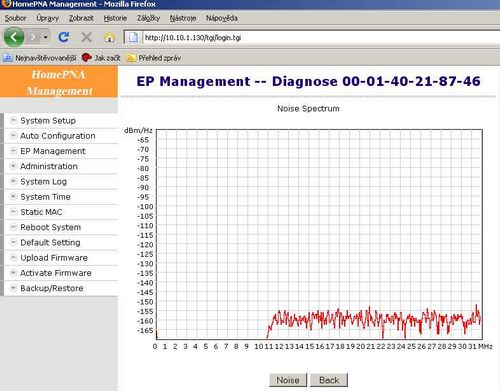The width and height of the screenshot is (500, 391).
Task: Open the Nápověda menu
Action: (x=222, y=18)
